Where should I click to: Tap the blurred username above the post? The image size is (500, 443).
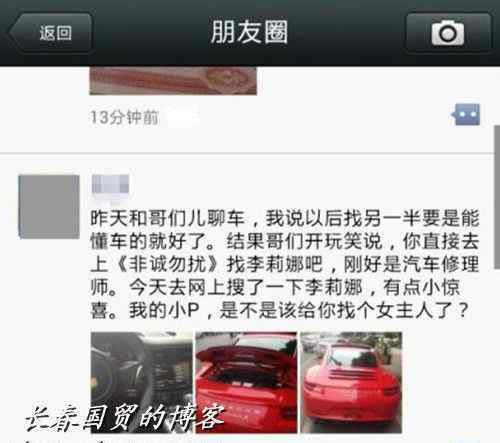click(110, 184)
